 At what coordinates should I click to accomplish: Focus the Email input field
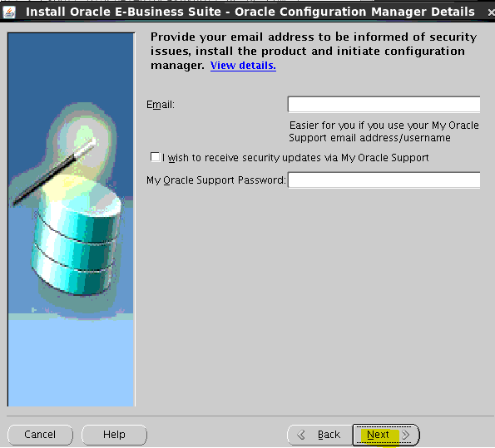click(384, 105)
